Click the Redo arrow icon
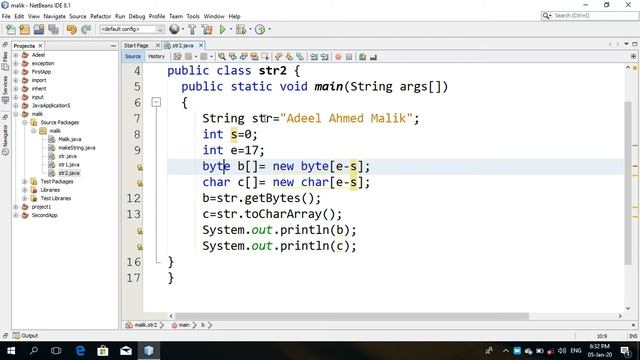Image resolution: width=640 pixels, height=360 pixels. [x=86, y=29]
